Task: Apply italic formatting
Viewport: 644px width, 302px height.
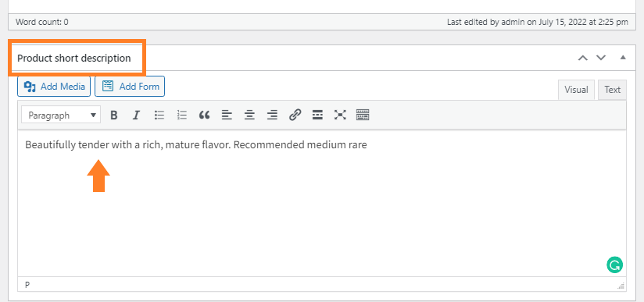Action: 136,115
